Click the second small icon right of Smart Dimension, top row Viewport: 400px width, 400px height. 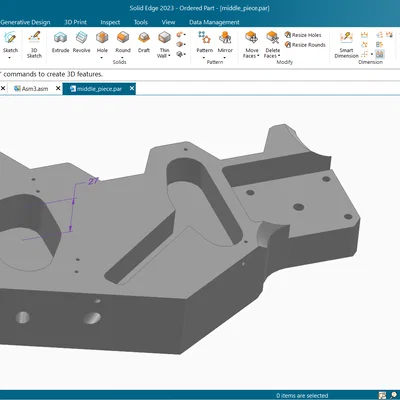(379, 35)
